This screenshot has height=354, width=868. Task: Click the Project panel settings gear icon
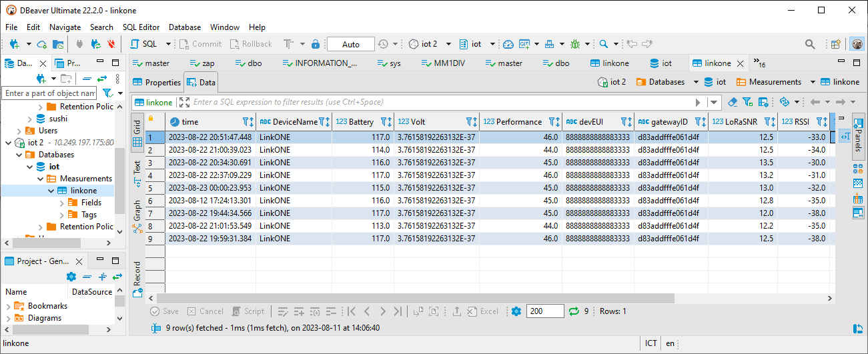(x=71, y=277)
